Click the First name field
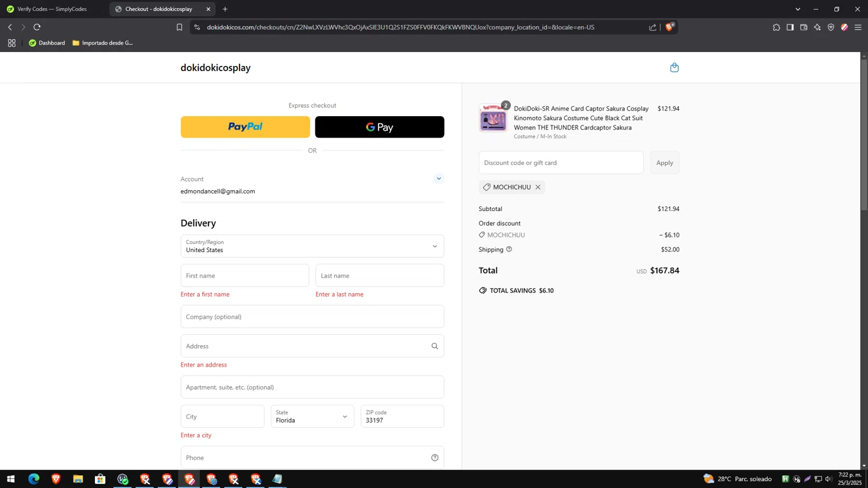 (x=245, y=276)
